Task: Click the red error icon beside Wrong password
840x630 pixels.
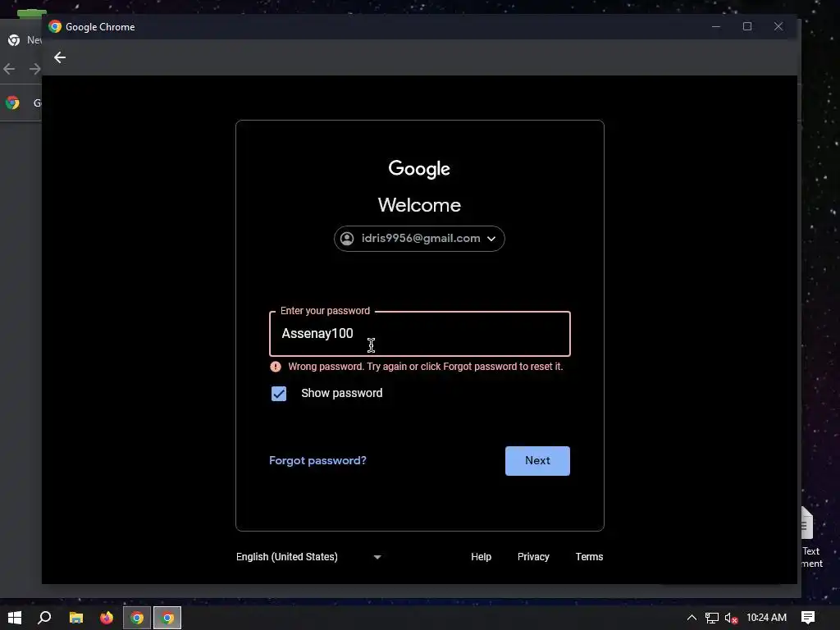Action: [x=276, y=367]
